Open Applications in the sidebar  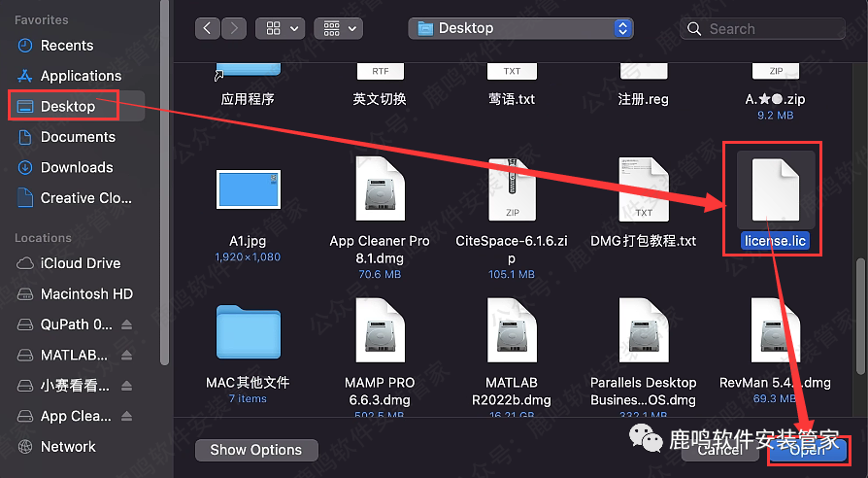coord(81,76)
